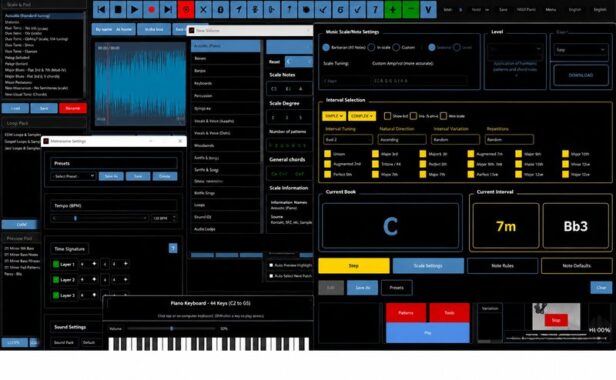This screenshot has height=380, width=616.
Task: Select the In-scale radio button
Action: [371, 47]
